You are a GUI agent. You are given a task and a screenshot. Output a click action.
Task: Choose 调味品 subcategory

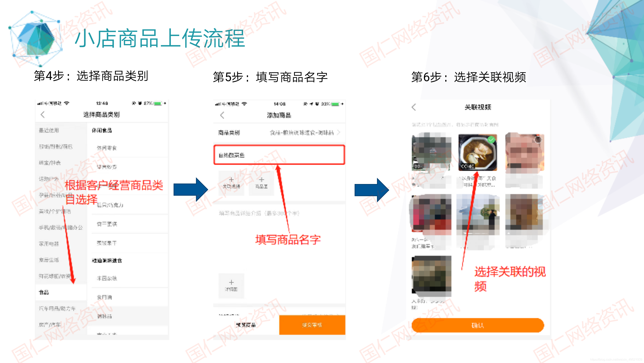tap(104, 316)
